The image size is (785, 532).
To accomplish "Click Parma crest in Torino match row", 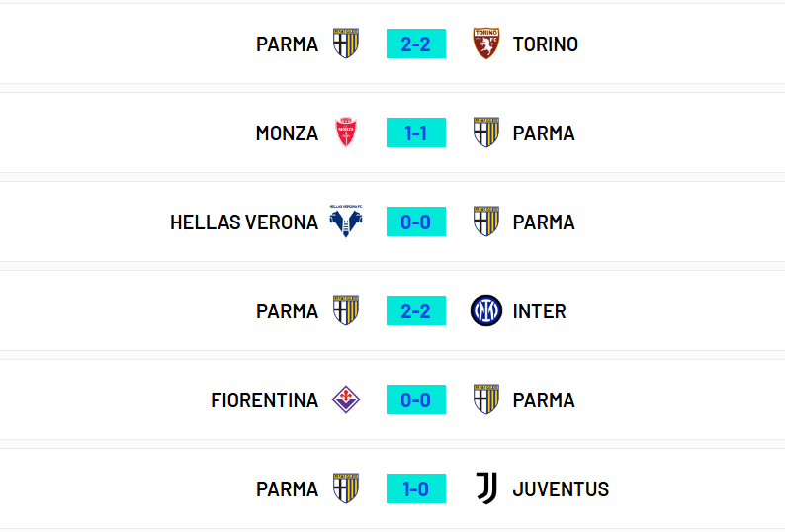I will click(x=346, y=44).
